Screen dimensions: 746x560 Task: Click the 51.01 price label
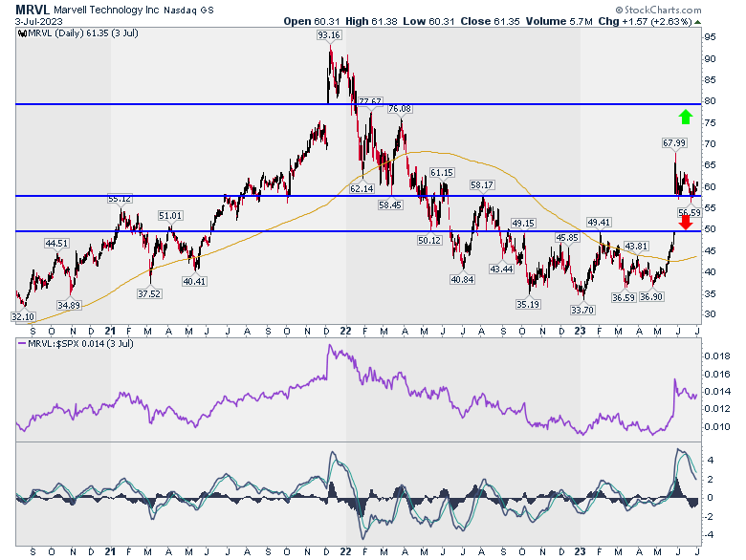pos(170,216)
